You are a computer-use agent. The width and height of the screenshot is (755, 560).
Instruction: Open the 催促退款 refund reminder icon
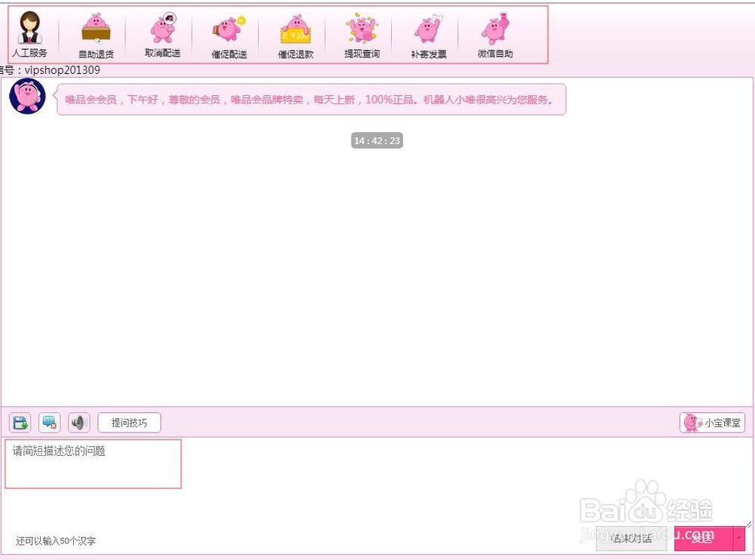click(x=296, y=36)
